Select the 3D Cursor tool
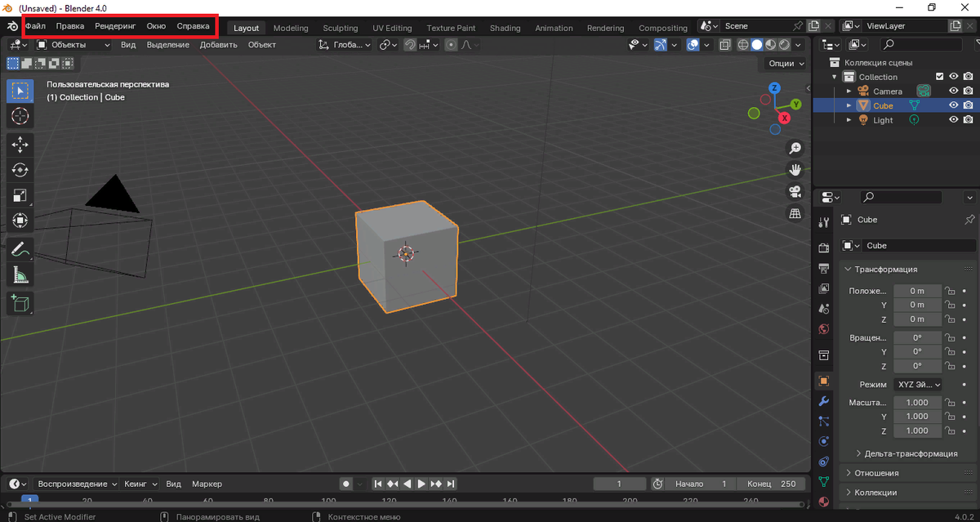 (20, 116)
